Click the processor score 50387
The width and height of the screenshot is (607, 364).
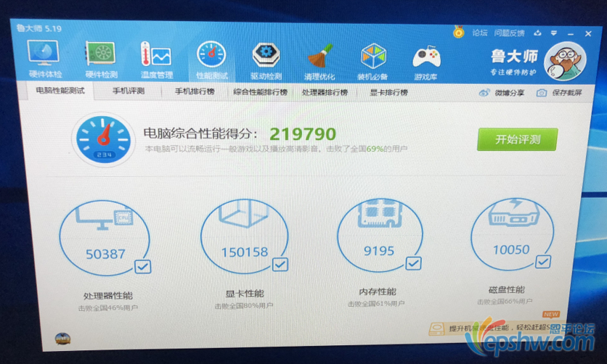click(x=105, y=254)
